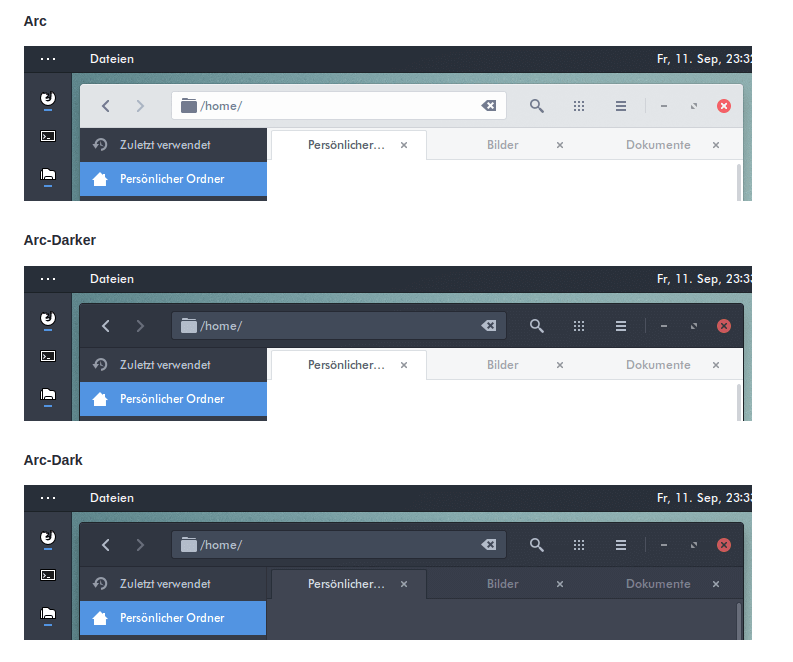
Task: Click the /home/ path field in Arc-Darker window
Action: (x=339, y=326)
